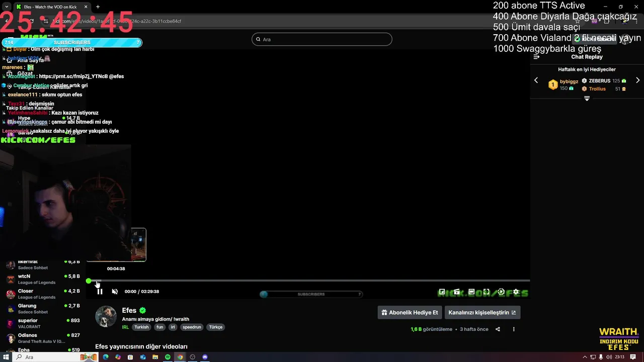Viewport: 644px width, 362px height.
Task: Click the fun tag
Action: click(x=159, y=327)
